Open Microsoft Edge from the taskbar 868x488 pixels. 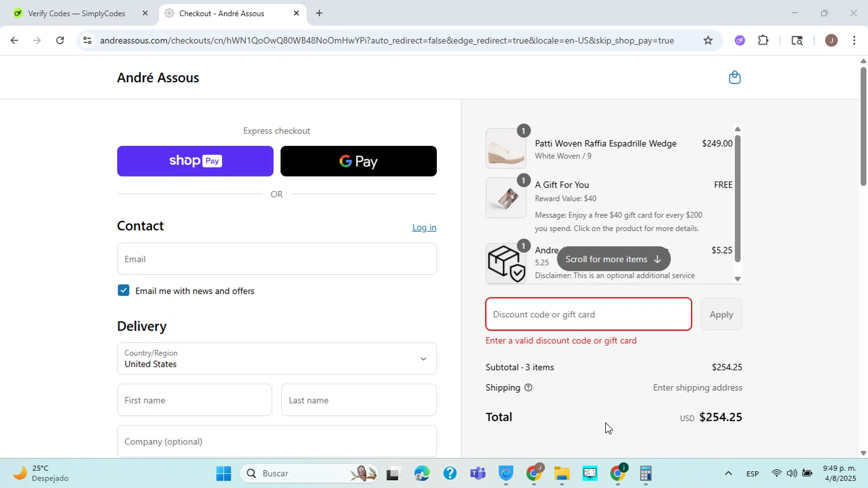tap(422, 474)
